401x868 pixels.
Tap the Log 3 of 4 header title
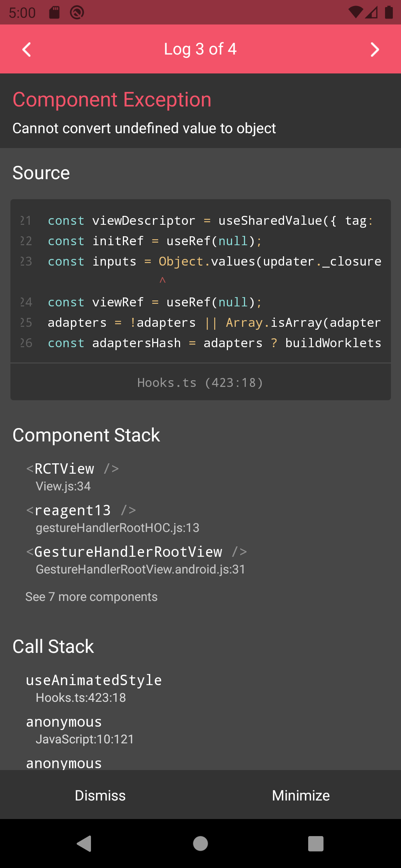200,49
